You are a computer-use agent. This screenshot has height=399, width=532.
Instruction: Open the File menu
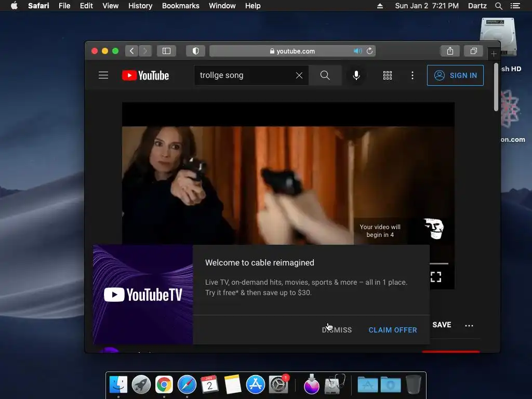click(x=64, y=6)
